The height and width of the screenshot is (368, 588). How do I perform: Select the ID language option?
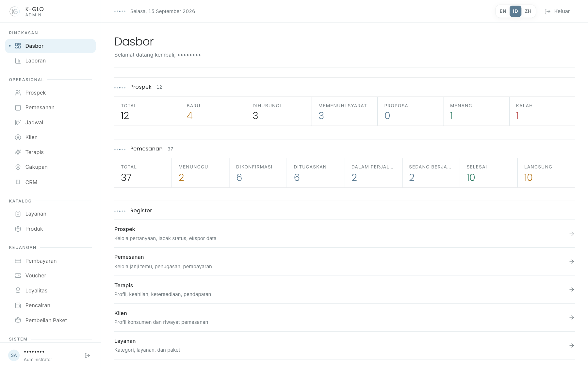click(x=515, y=11)
